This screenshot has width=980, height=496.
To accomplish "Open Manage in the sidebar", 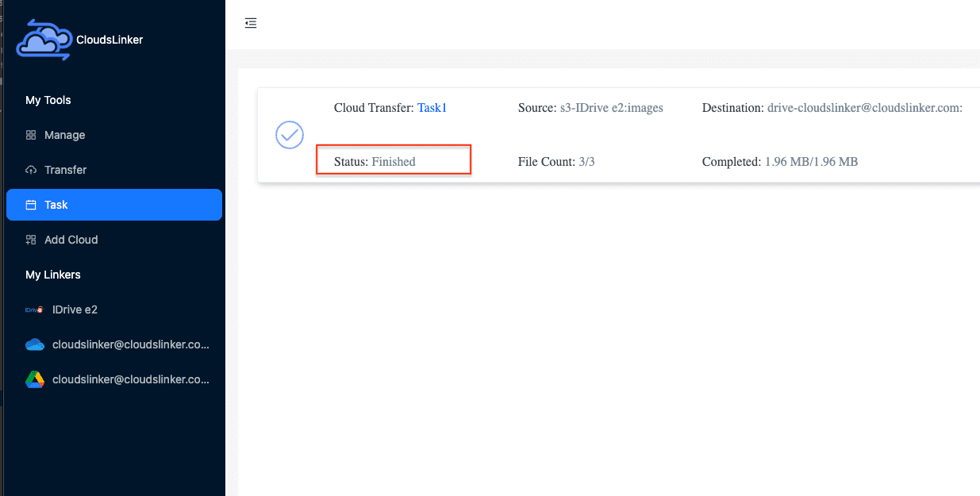I will (114, 135).
